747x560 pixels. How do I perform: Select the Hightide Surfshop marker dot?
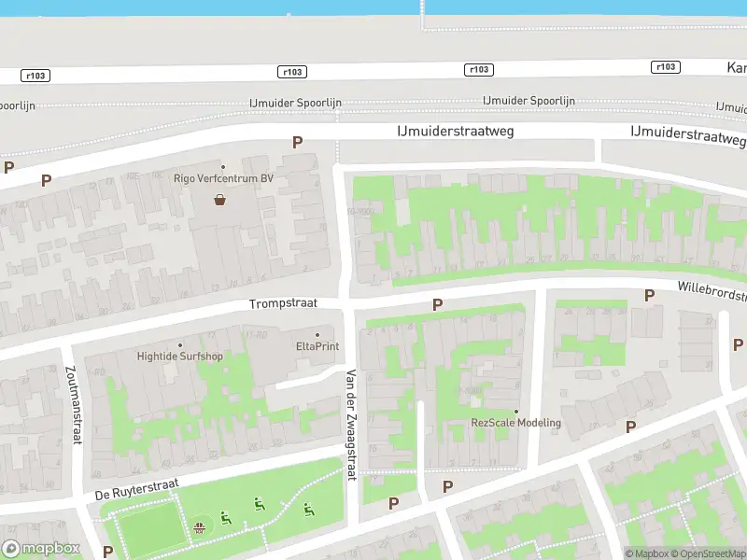(180, 345)
